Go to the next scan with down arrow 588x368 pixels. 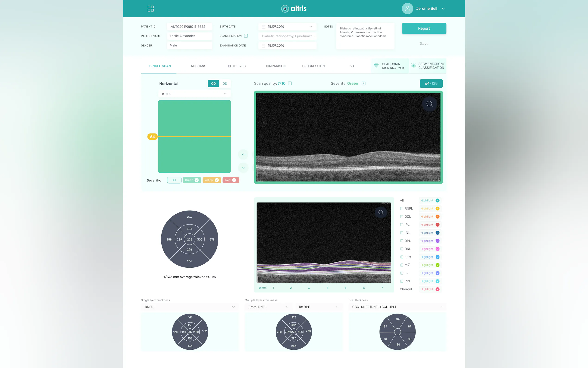[x=243, y=168]
